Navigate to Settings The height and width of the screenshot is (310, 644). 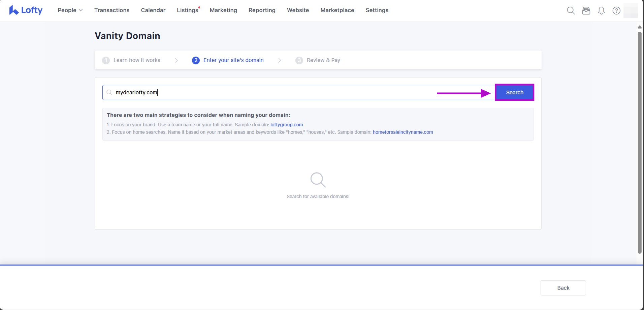coord(377,10)
